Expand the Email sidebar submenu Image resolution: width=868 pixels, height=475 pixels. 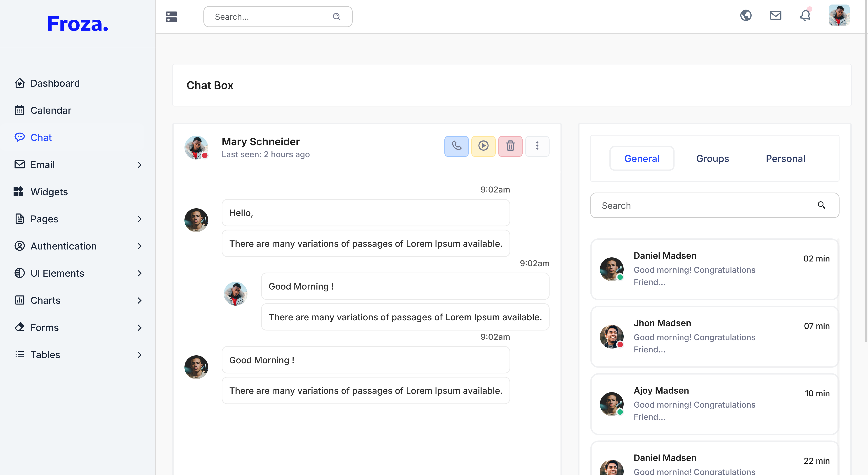click(139, 164)
